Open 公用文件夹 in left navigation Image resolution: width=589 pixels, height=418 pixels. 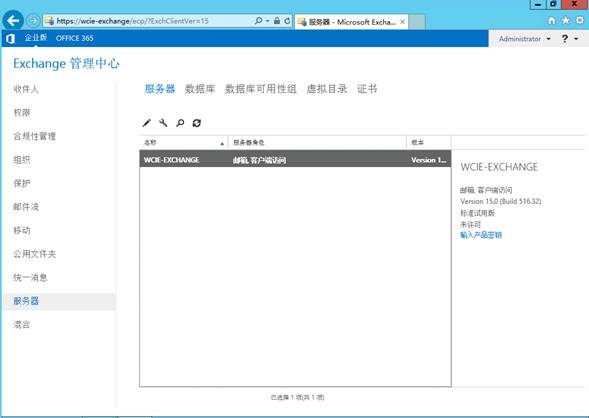(35, 254)
